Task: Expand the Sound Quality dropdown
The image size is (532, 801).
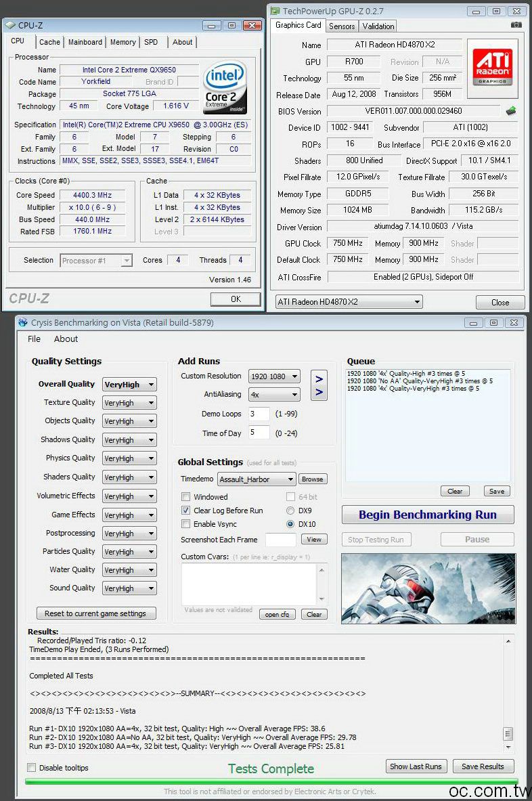Action: (x=129, y=588)
